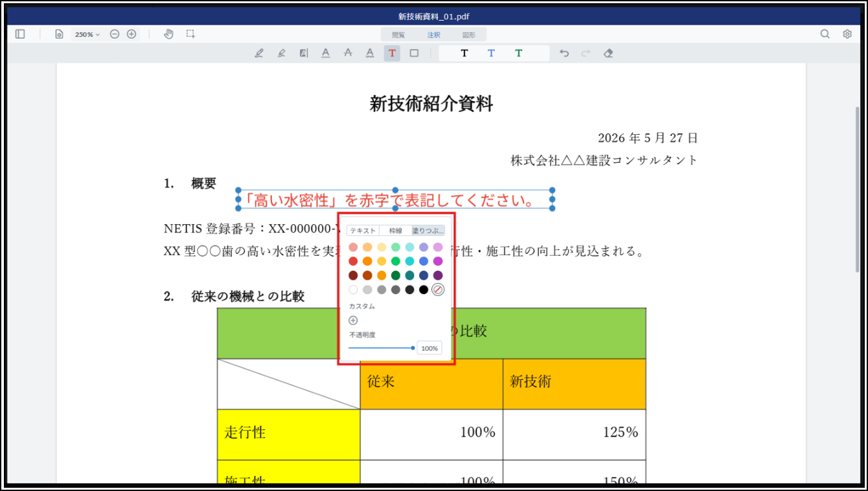Select the second freehand highlighter tool
The height and width of the screenshot is (491, 868).
click(281, 53)
